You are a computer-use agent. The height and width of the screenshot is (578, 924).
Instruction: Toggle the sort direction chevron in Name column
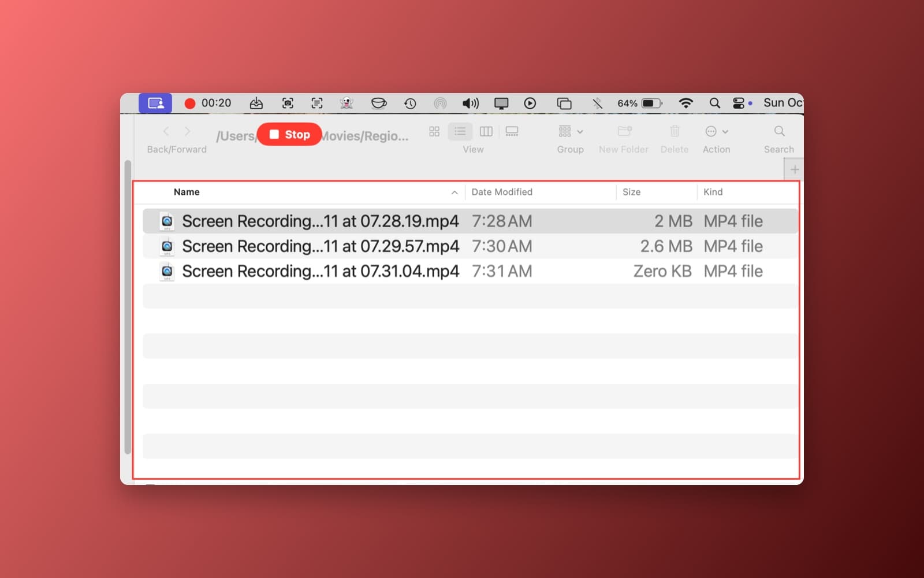click(x=454, y=192)
